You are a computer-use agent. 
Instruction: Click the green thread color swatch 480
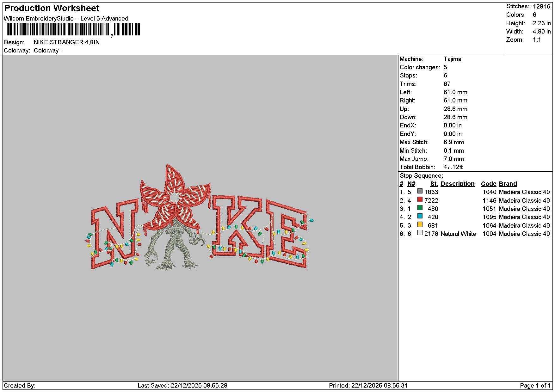pos(420,208)
